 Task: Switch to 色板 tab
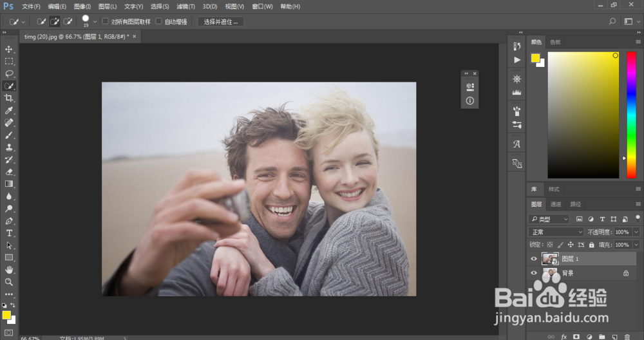click(x=555, y=42)
